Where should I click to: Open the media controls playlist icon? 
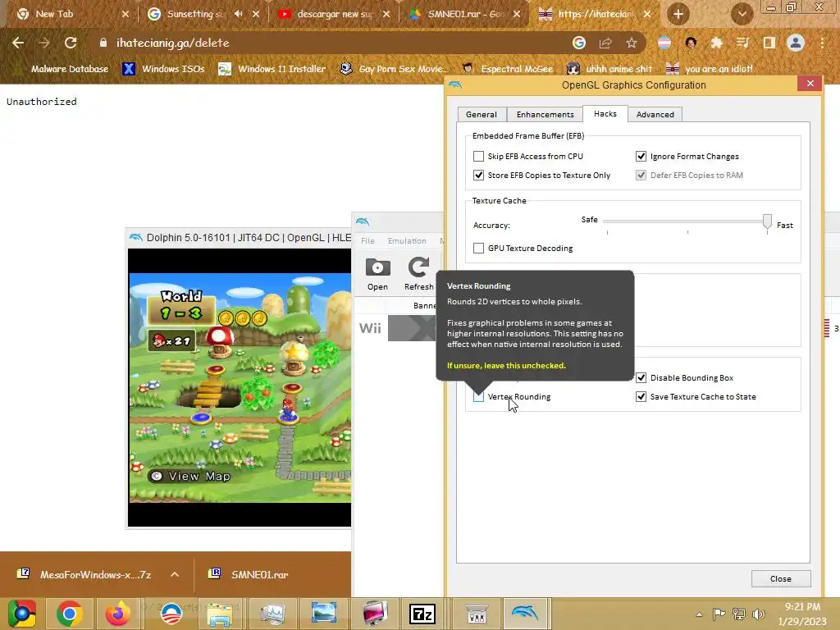tap(742, 43)
